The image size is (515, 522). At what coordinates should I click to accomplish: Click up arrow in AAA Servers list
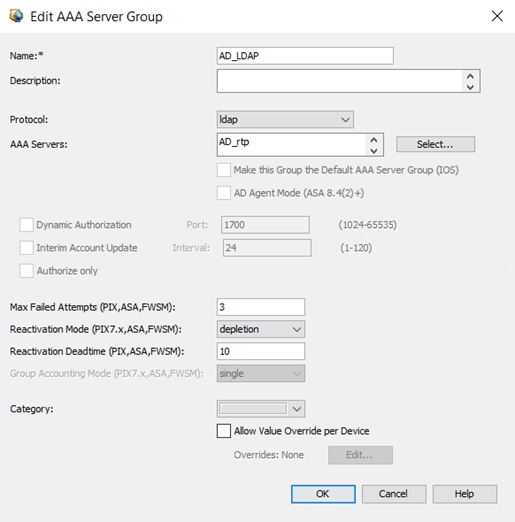tap(374, 140)
